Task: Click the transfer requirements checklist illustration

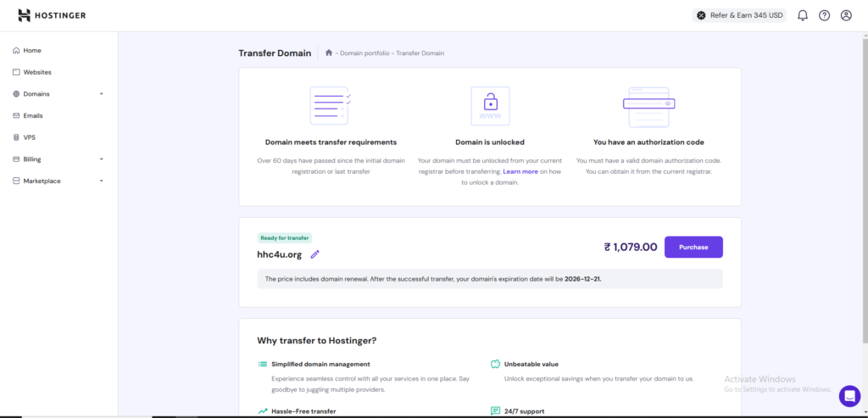Action: 331,106
